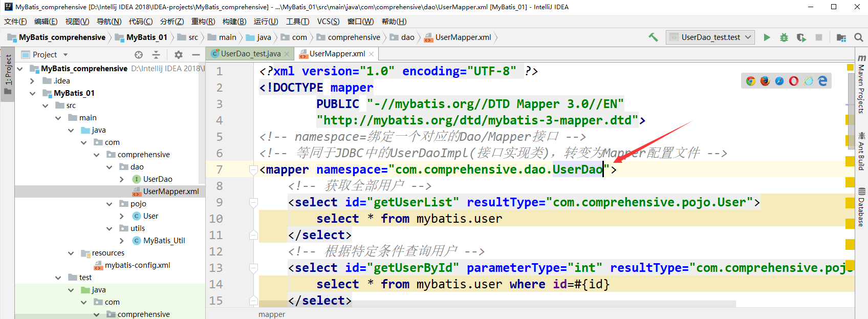Open the UserDao_test.test run configuration dropdown
The width and height of the screenshot is (868, 319).
(710, 37)
